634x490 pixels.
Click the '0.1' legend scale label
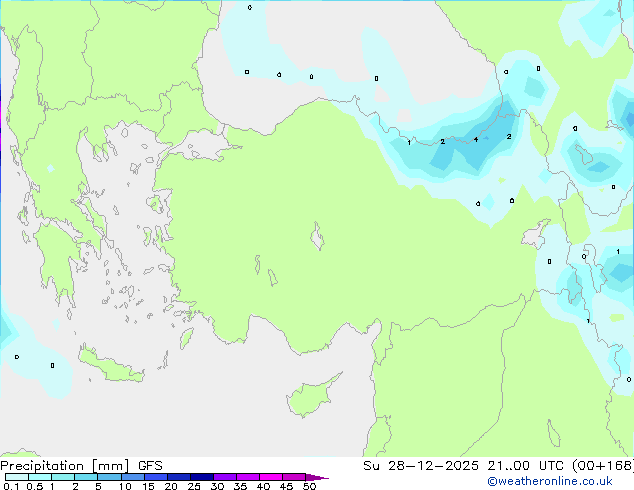coord(10,486)
